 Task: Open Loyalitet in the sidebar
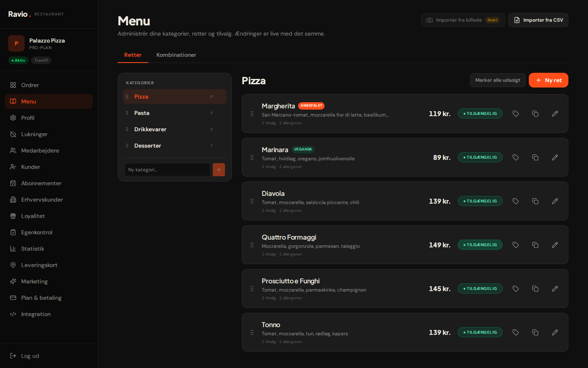coord(49,216)
